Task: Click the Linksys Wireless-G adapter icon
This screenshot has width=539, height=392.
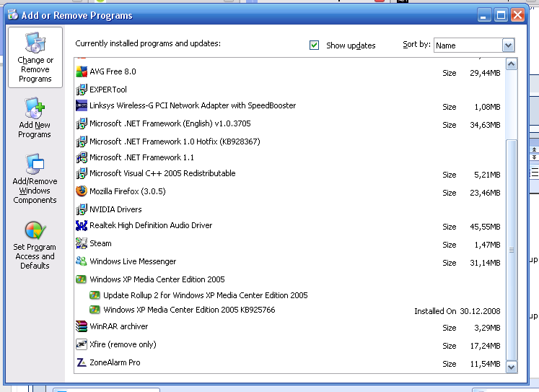Action: tap(82, 105)
